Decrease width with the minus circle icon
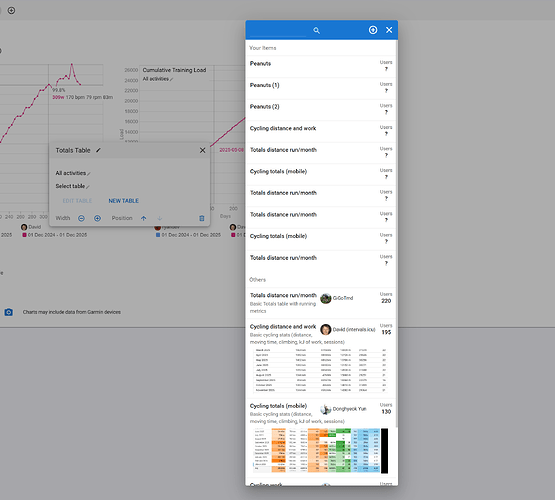Image resolution: width=555 pixels, height=500 pixels. 81,218
